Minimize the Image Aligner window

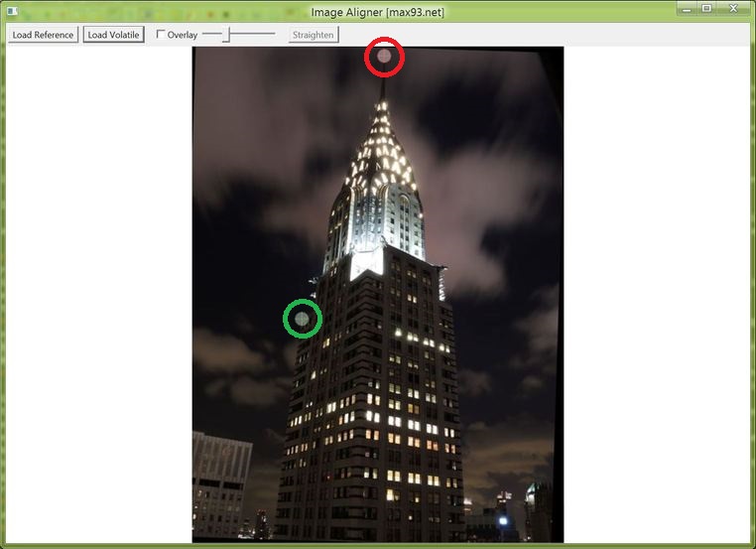click(x=688, y=8)
